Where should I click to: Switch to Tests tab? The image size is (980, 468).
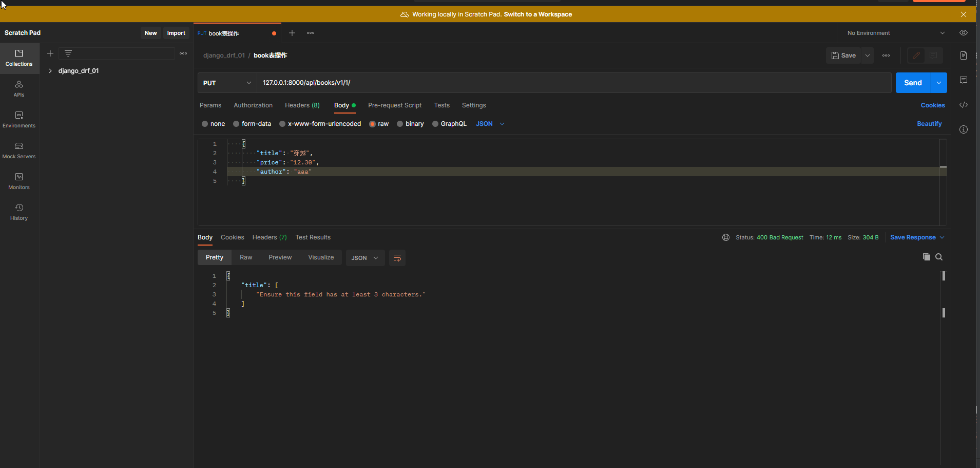point(442,105)
